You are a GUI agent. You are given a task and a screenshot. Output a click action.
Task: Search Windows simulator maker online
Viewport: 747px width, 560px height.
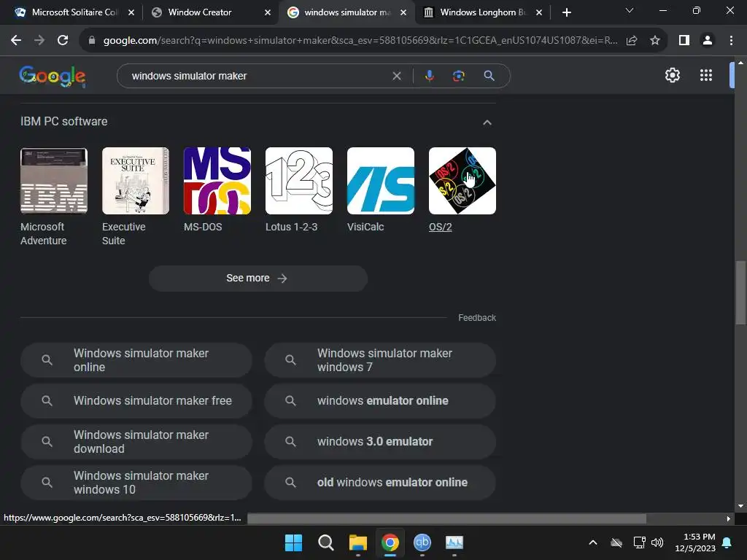tap(136, 360)
